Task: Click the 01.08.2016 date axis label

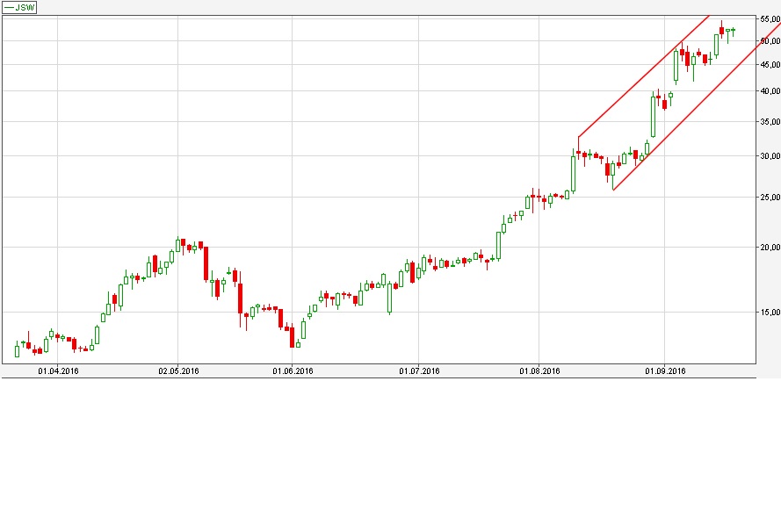Action: pyautogui.click(x=539, y=371)
